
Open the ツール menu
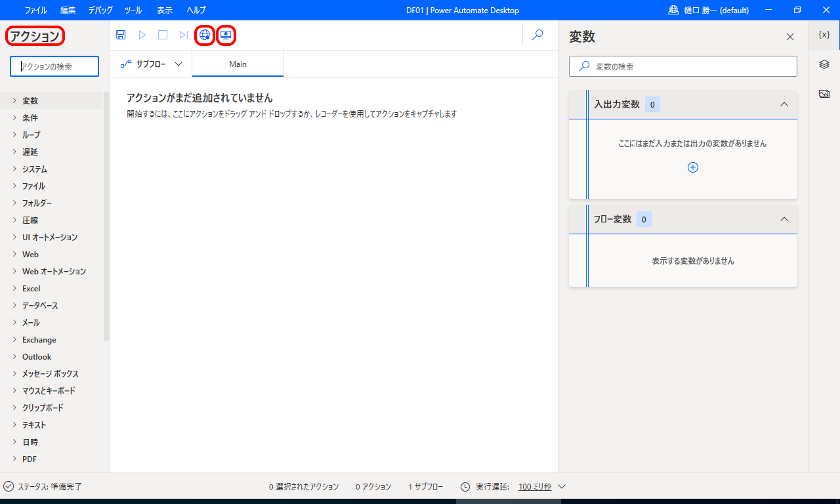click(133, 10)
